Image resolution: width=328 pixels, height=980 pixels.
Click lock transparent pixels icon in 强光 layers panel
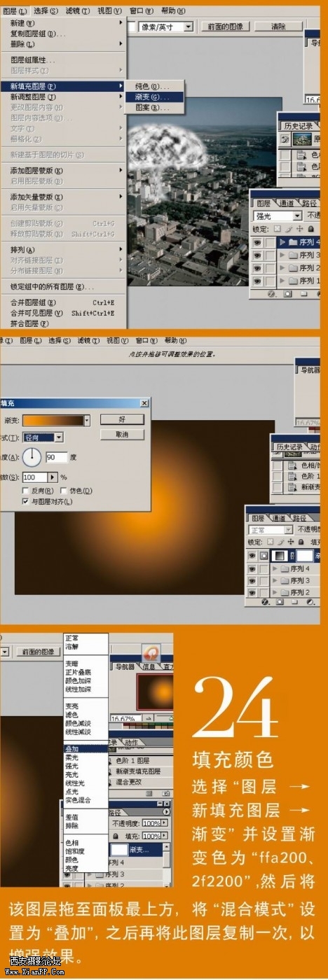point(278,228)
